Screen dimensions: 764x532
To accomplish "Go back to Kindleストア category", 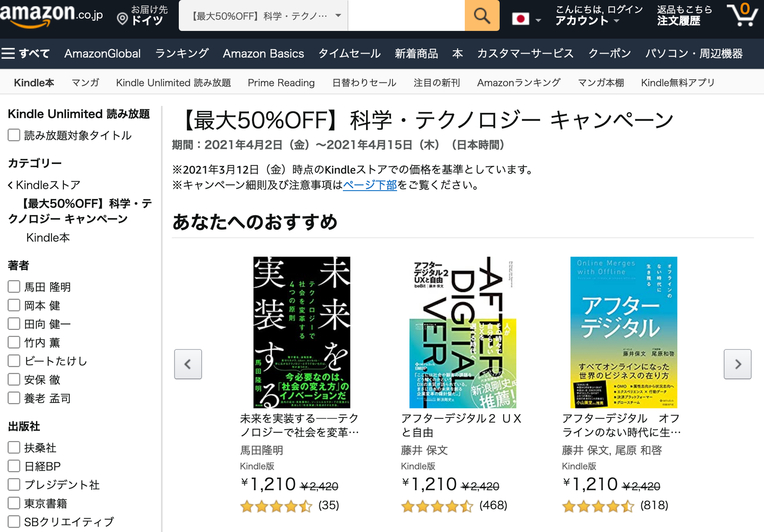I will (x=44, y=185).
